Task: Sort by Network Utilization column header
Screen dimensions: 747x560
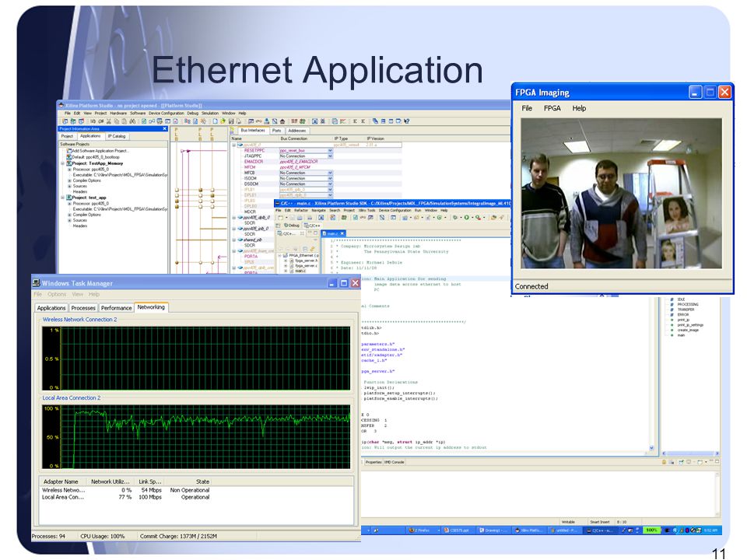Action: (x=110, y=481)
